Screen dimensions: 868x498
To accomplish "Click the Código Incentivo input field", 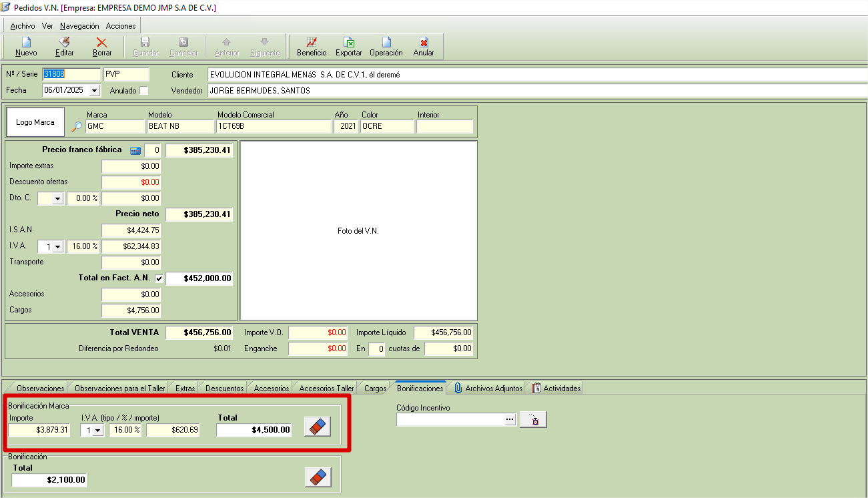I will click(451, 419).
